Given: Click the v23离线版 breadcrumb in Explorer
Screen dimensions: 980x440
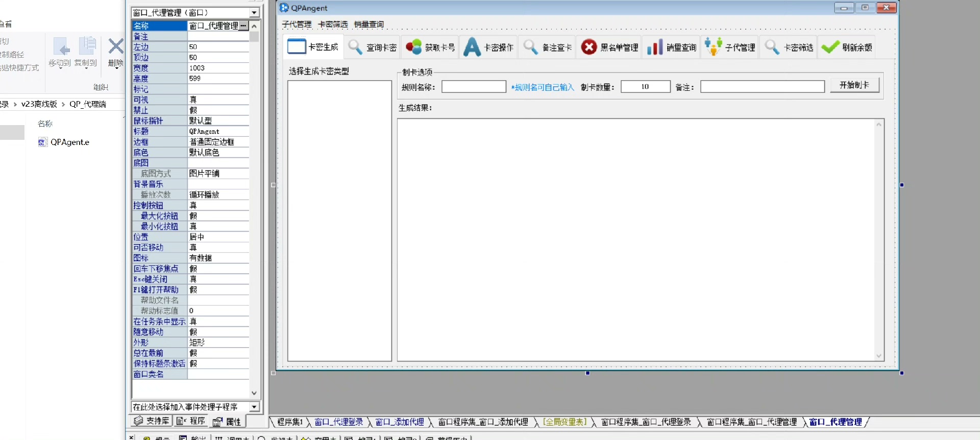Looking at the screenshot, I should pyautogui.click(x=39, y=104).
